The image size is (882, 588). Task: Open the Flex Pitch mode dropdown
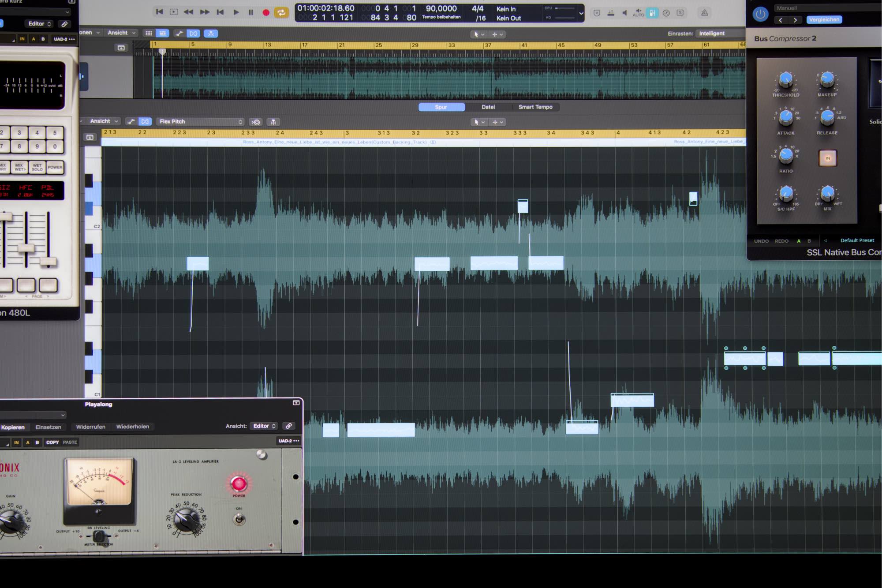coord(201,122)
